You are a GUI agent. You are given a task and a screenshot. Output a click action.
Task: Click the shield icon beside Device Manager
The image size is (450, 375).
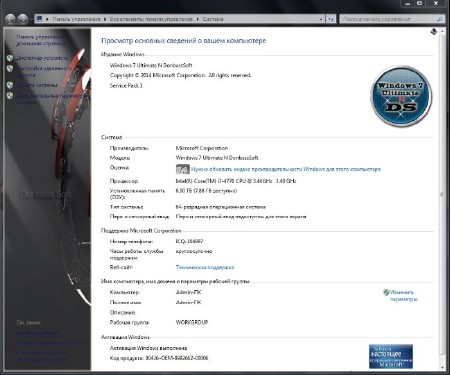point(10,58)
